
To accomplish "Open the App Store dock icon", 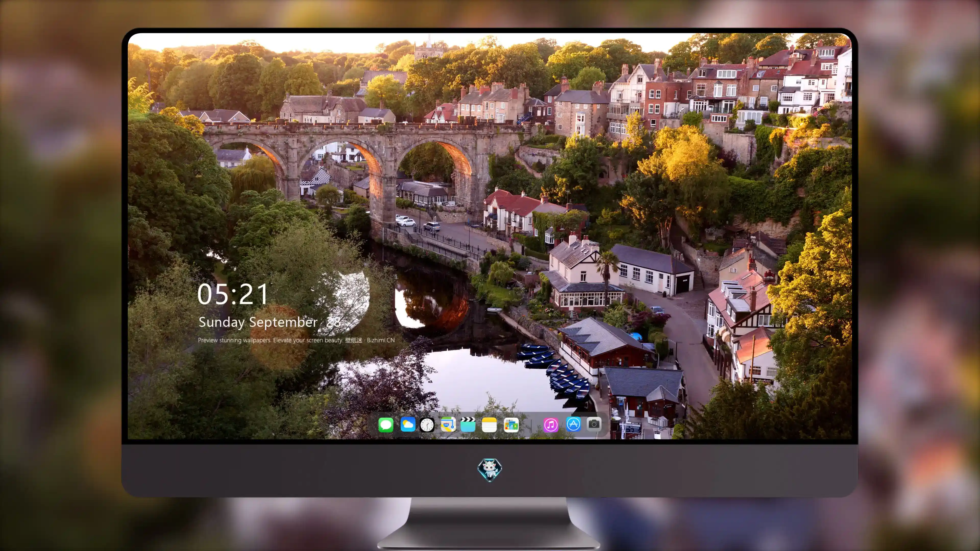I will [573, 424].
